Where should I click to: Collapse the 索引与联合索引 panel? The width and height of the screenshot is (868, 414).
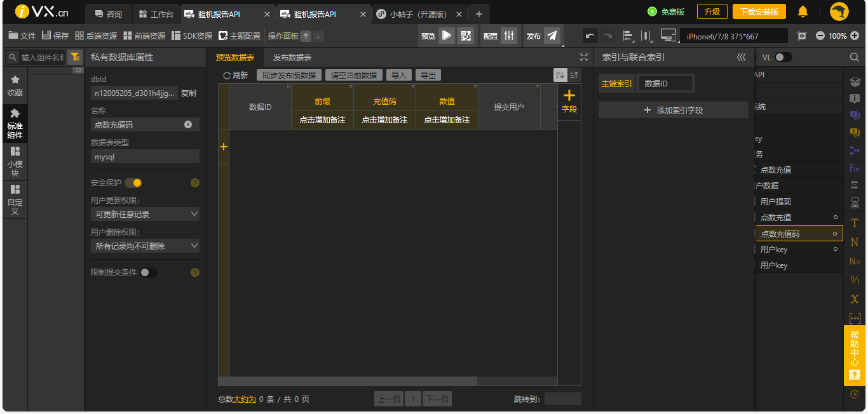coord(741,57)
